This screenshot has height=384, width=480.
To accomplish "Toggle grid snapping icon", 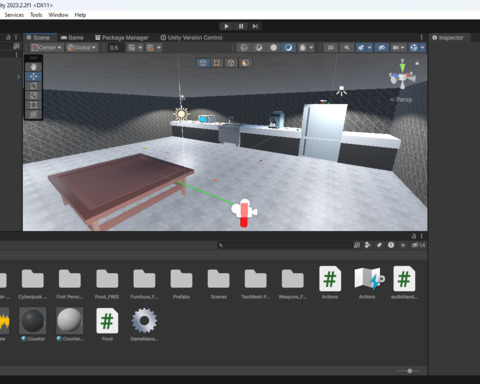I will coord(132,48).
